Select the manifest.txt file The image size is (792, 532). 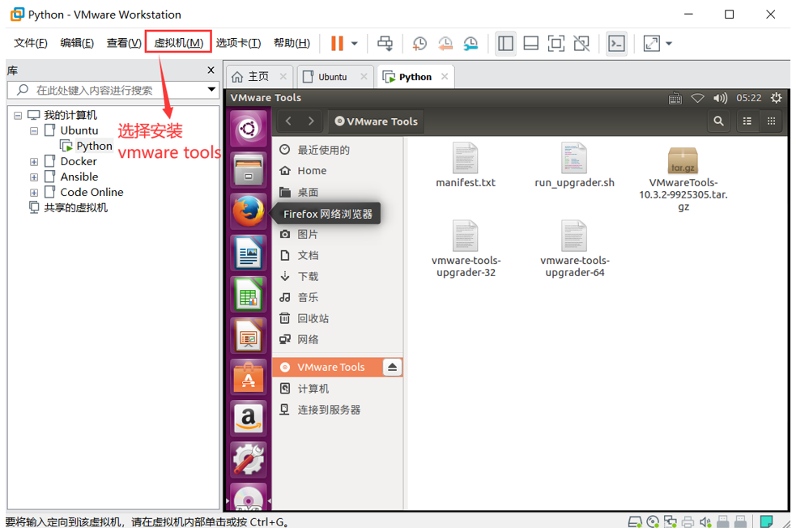pyautogui.click(x=465, y=165)
